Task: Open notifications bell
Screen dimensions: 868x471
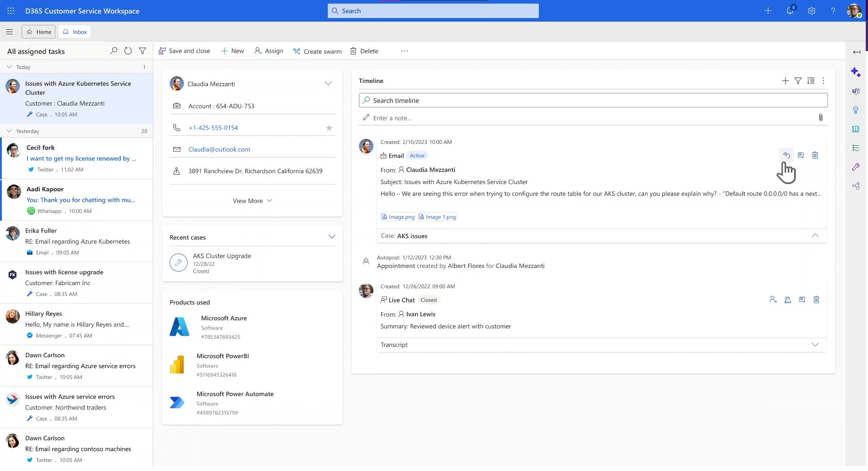Action: pos(790,11)
